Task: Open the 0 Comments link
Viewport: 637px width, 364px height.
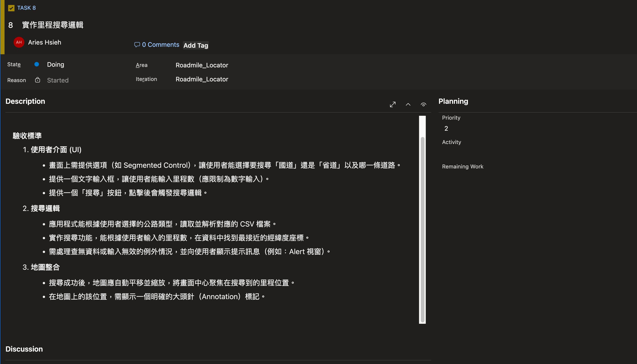Action: point(160,45)
